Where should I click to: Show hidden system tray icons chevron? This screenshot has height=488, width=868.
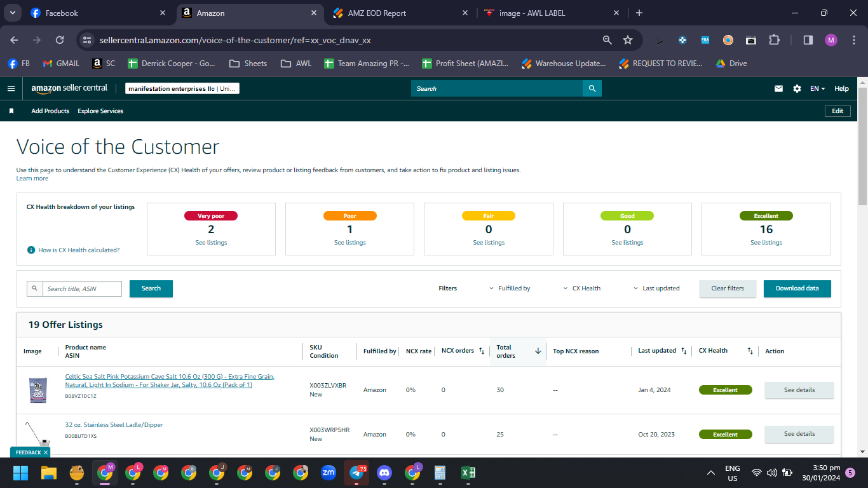tap(710, 473)
